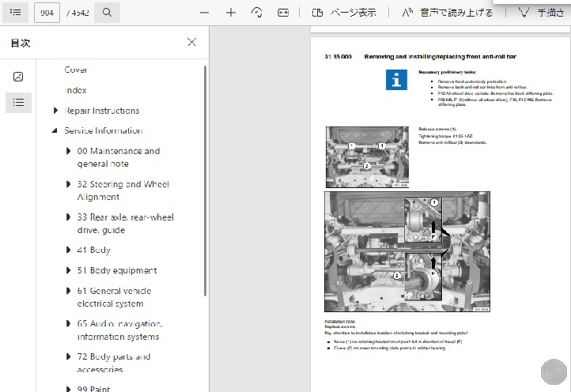This screenshot has width=571, height=392.
Task: Click the fit to width icon
Action: click(283, 13)
